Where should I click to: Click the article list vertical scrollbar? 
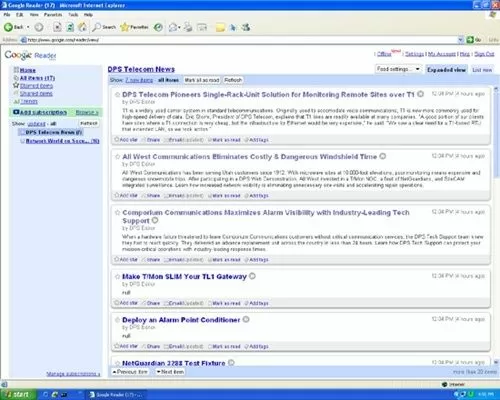point(496,227)
